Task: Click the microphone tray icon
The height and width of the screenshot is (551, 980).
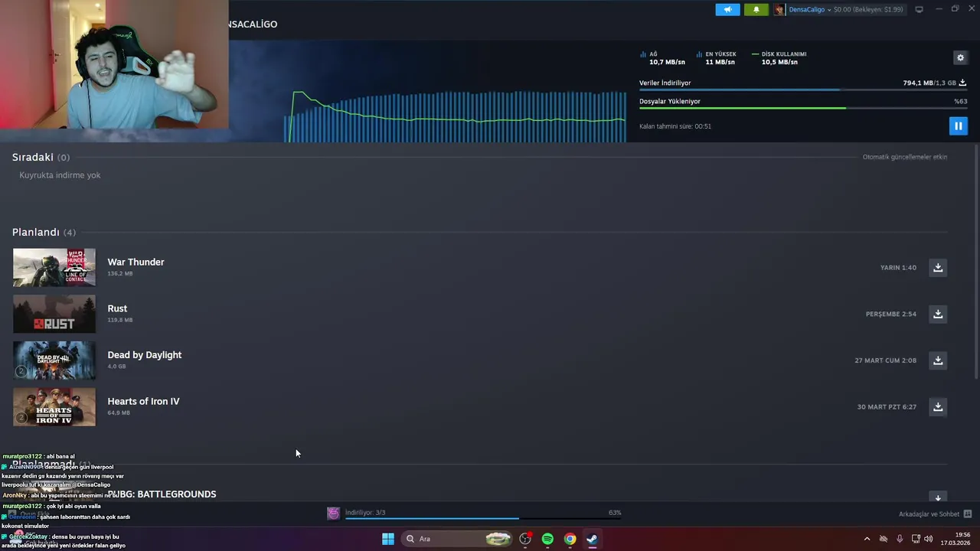Action: click(x=900, y=539)
